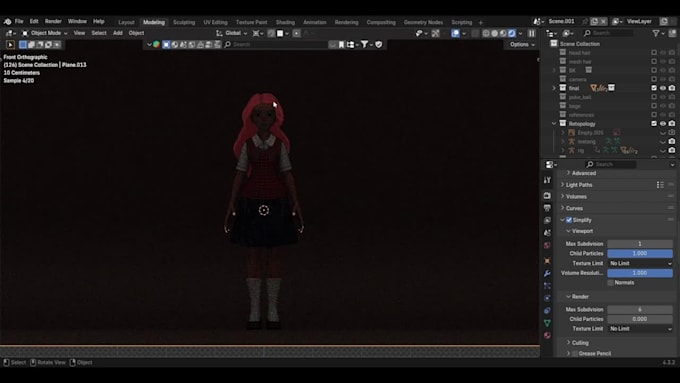Open the View Layer properties tab

click(x=547, y=220)
